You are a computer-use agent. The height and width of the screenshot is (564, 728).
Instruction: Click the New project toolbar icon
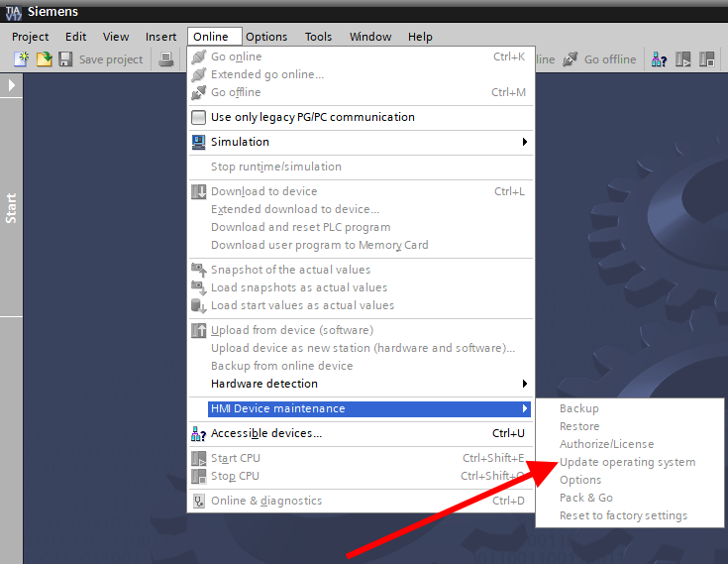(22, 59)
